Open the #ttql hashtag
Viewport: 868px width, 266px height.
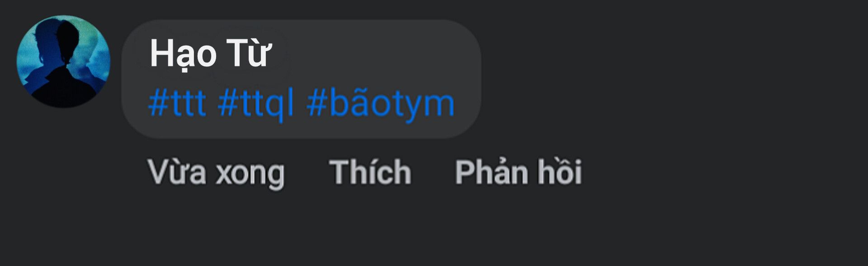pyautogui.click(x=256, y=104)
